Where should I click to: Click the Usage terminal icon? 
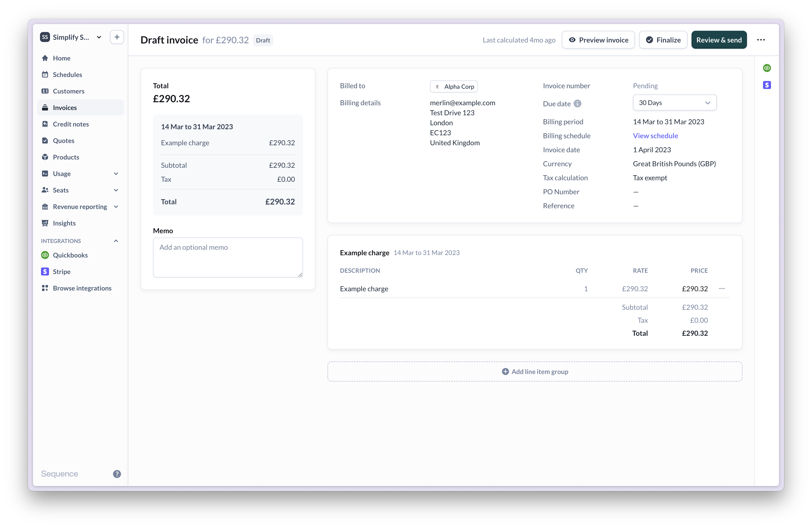click(x=45, y=173)
